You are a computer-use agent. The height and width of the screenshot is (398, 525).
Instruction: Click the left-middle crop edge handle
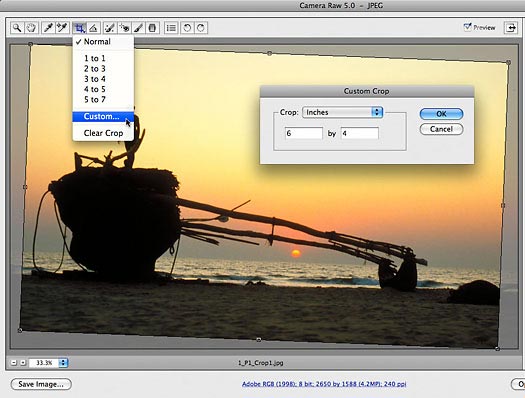[25, 187]
